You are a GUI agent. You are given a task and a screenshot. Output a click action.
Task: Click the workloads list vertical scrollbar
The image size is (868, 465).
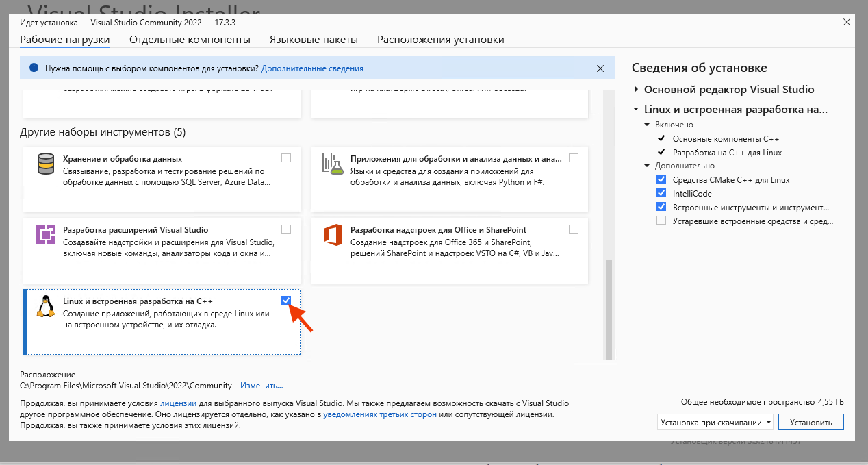tap(609, 308)
